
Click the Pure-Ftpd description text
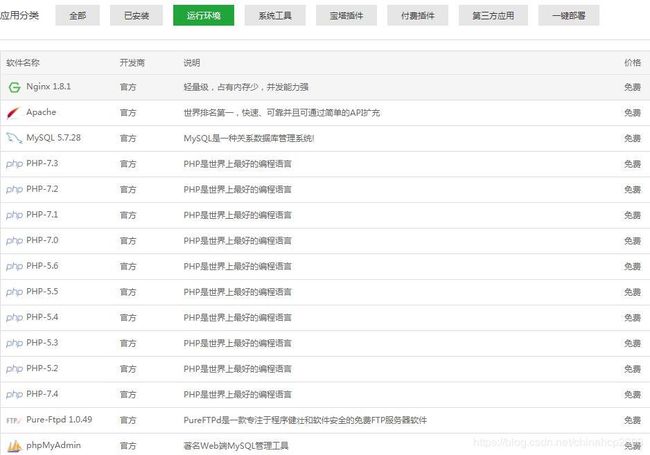pyautogui.click(x=305, y=420)
